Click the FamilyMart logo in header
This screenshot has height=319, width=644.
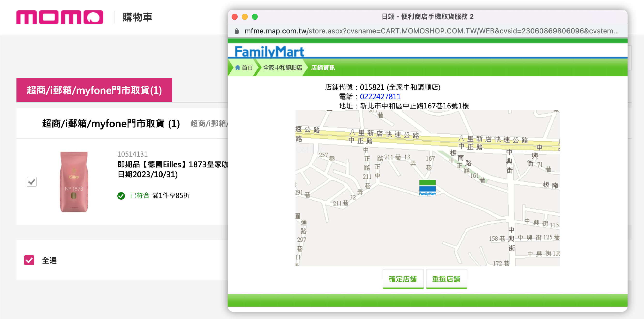269,52
